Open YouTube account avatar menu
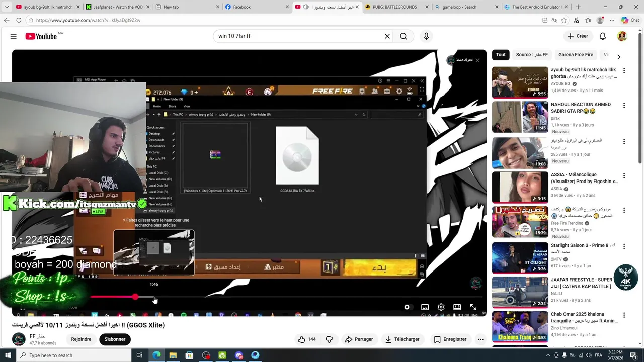644x362 pixels. (x=622, y=36)
